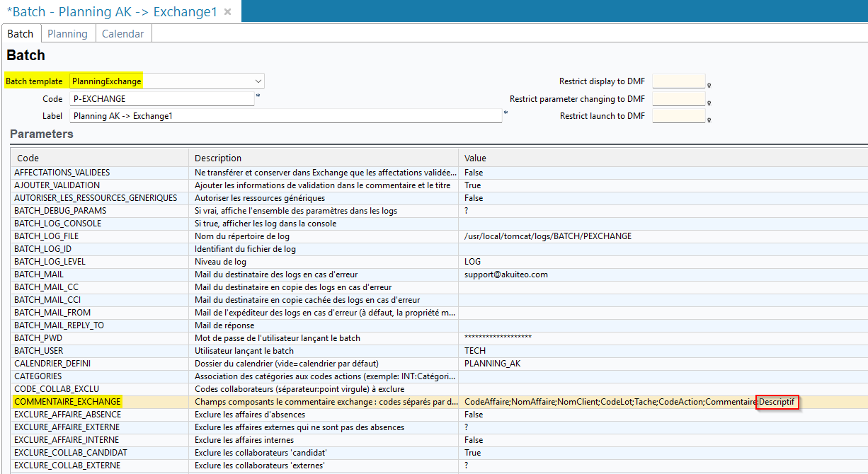Close the Batch Planning AK Exchange1 tab
The height and width of the screenshot is (474, 868).
(x=227, y=12)
